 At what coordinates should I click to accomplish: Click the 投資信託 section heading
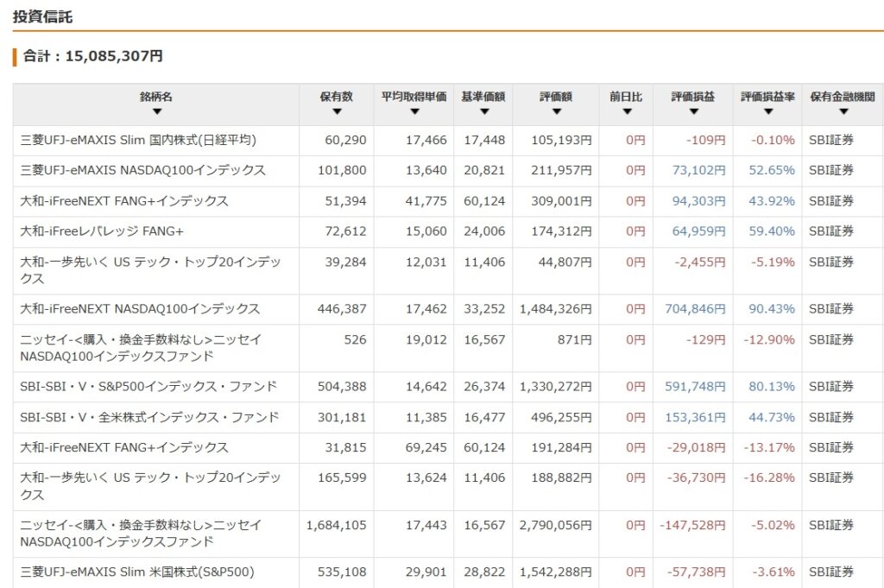(x=43, y=17)
